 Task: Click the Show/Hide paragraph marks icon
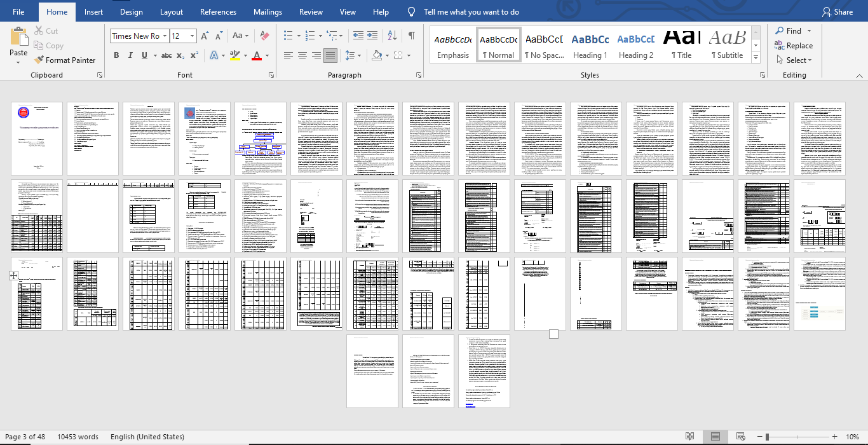coord(412,36)
